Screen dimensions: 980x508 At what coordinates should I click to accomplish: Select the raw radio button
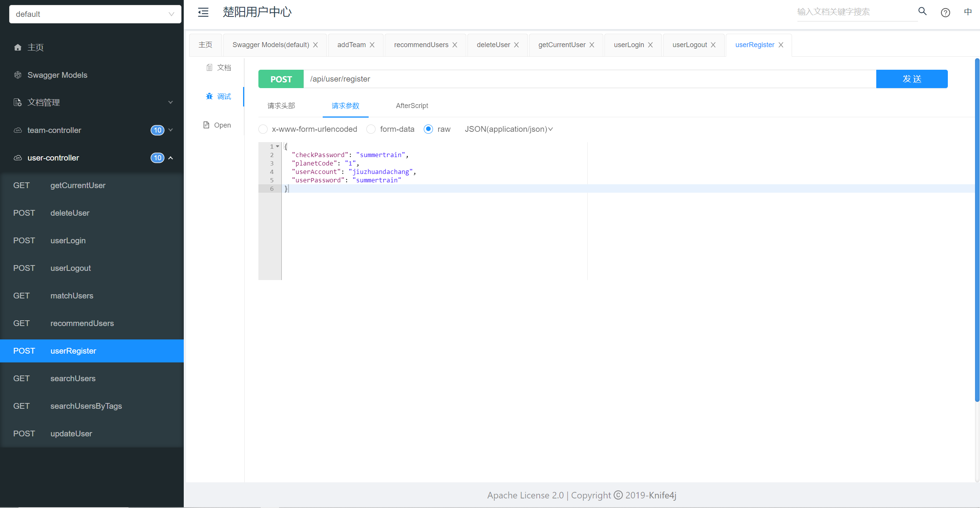tap(428, 129)
